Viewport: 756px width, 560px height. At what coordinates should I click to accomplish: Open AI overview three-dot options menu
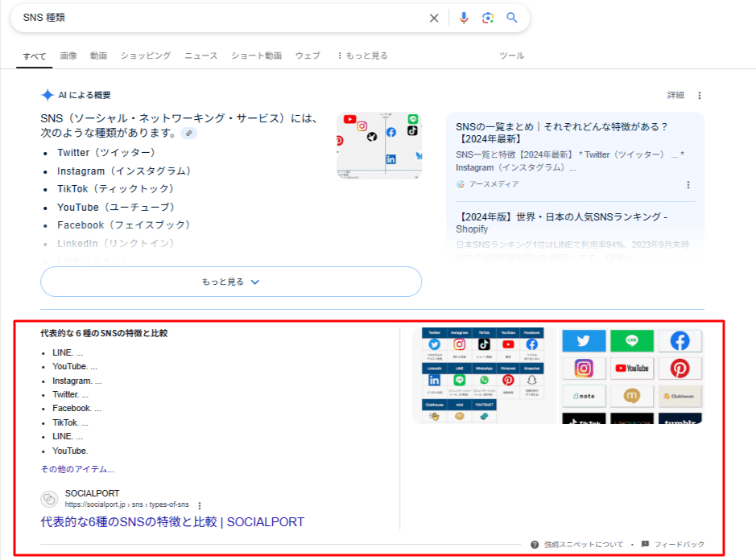coord(700,96)
